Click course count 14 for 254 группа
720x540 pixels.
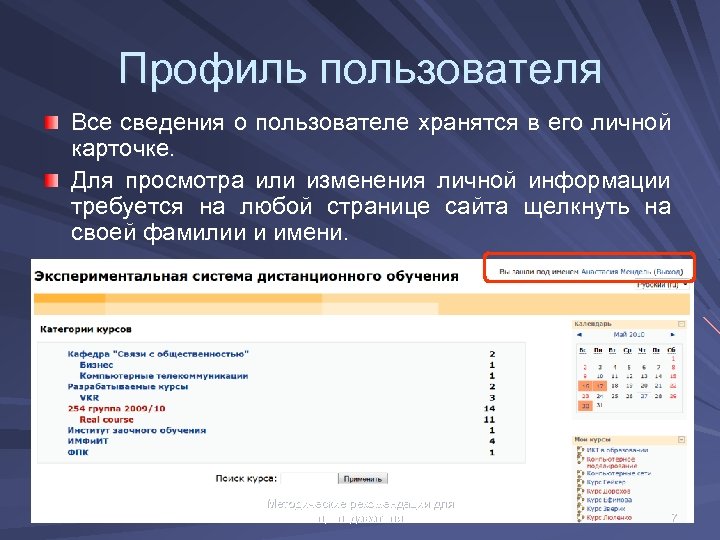point(489,408)
